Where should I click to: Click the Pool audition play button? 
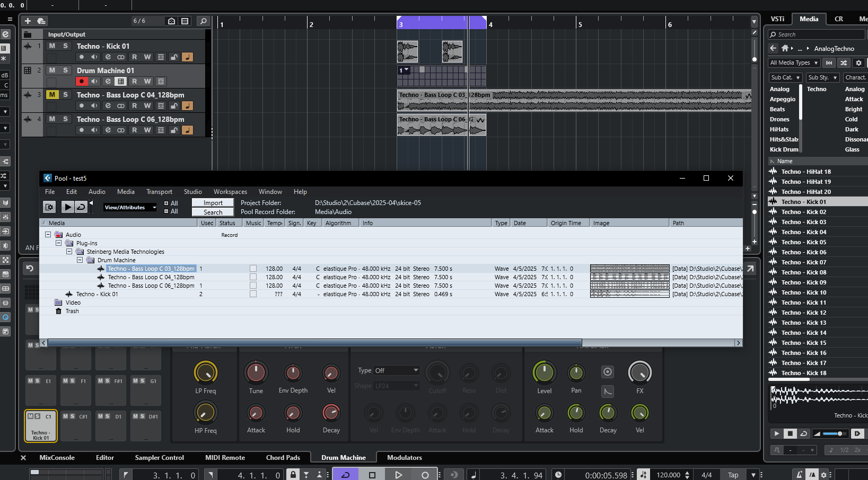coord(68,207)
